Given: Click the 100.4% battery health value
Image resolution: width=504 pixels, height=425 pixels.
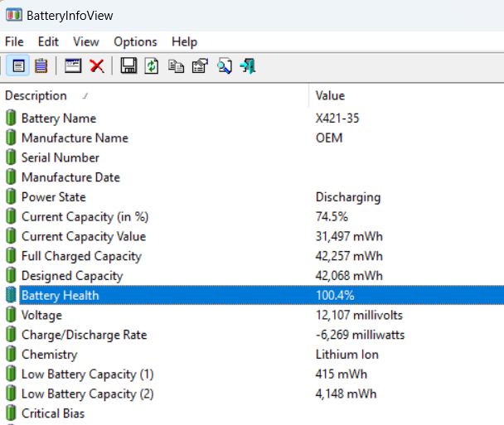Looking at the screenshot, I should click(335, 295).
